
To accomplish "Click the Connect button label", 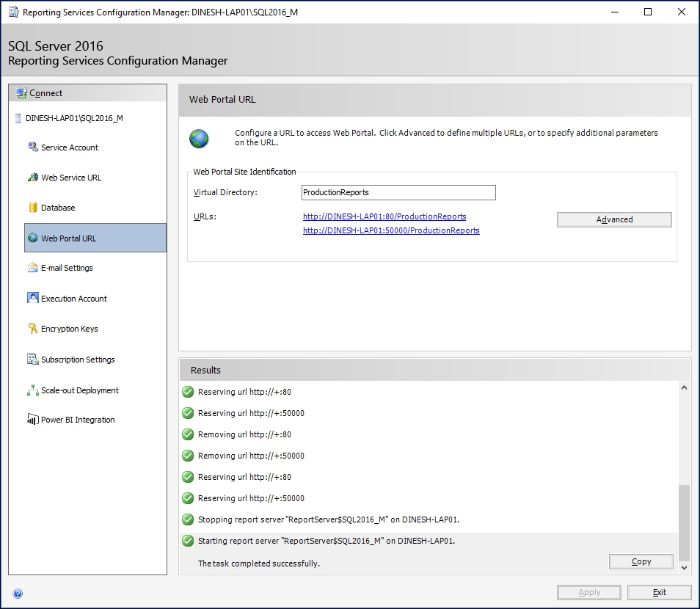I will (x=46, y=93).
